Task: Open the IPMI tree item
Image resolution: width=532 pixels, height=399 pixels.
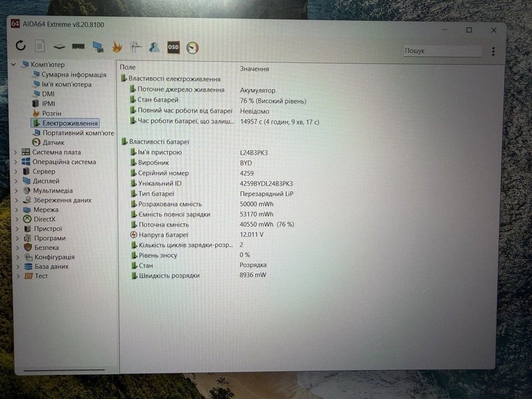Action: [44, 103]
